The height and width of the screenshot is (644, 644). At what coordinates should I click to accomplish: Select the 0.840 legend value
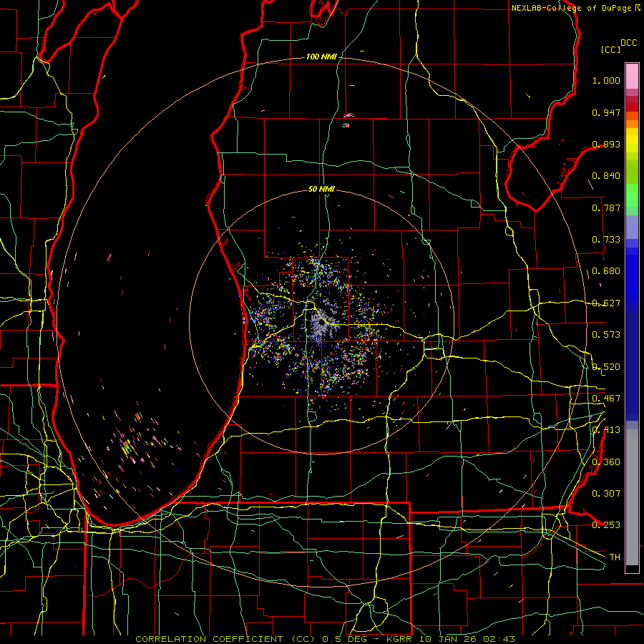pos(606,176)
